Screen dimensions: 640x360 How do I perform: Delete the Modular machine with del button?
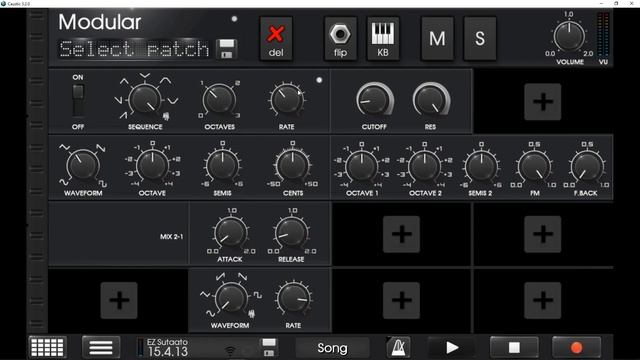click(276, 39)
